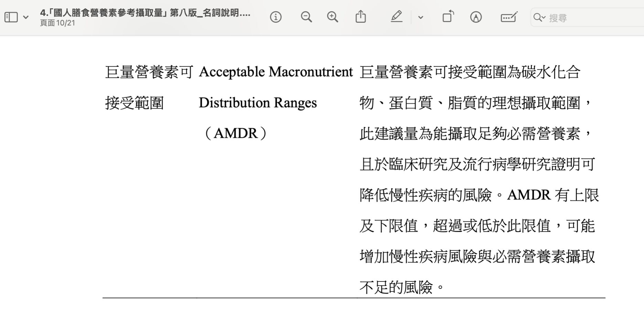Click the last line 不足的風險 of the description
The width and height of the screenshot is (644, 309).
(x=396, y=287)
